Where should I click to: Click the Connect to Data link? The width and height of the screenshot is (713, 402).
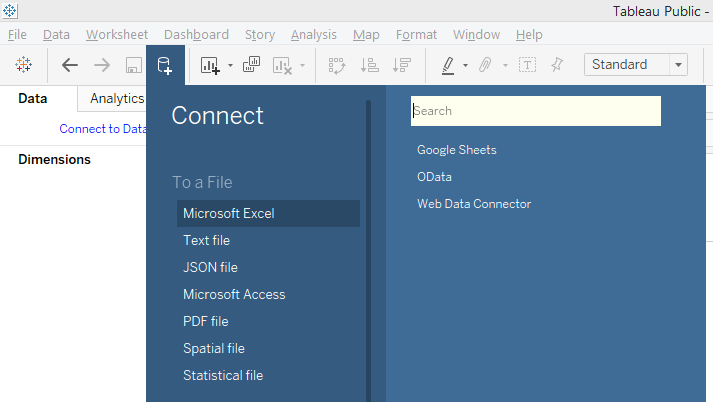coord(102,129)
